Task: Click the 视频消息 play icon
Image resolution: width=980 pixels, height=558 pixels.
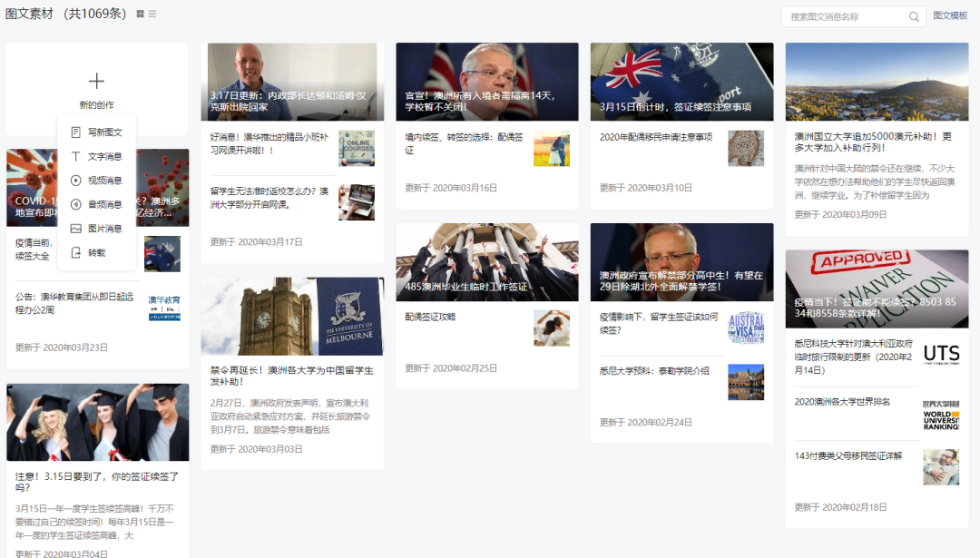Action: click(75, 181)
